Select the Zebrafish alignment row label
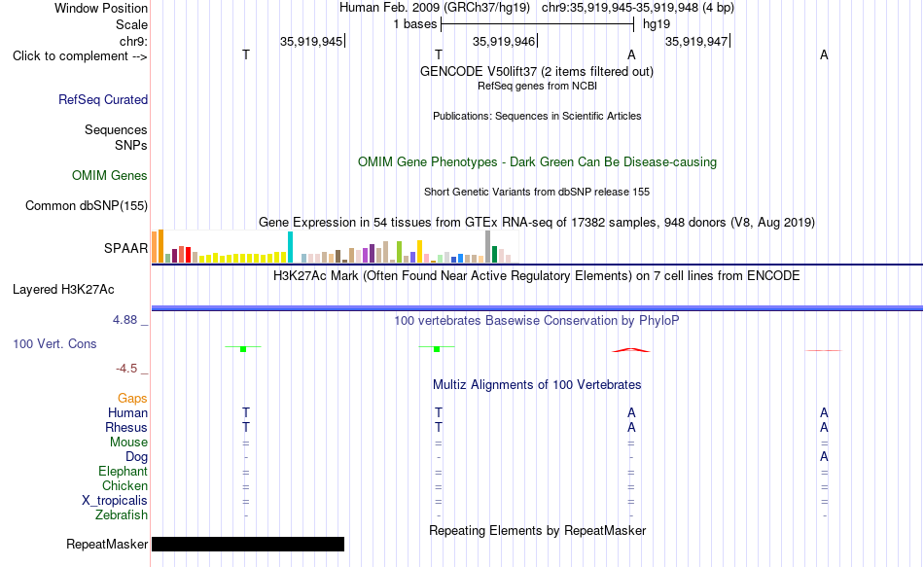The height and width of the screenshot is (567, 924). (122, 514)
